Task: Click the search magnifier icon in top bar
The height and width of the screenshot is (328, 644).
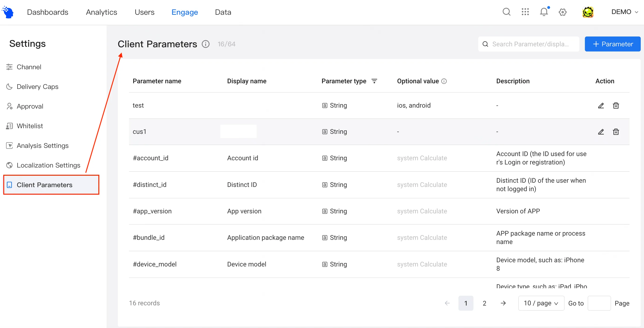Action: tap(506, 12)
